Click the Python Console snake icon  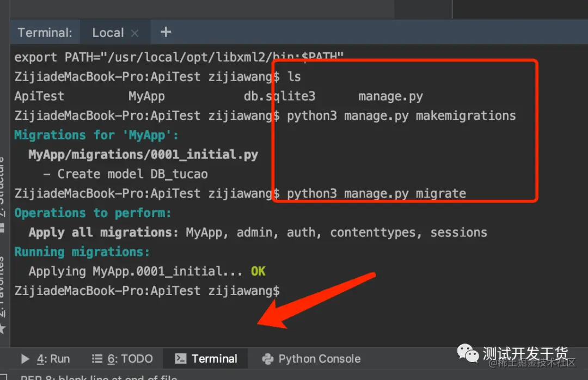(268, 359)
